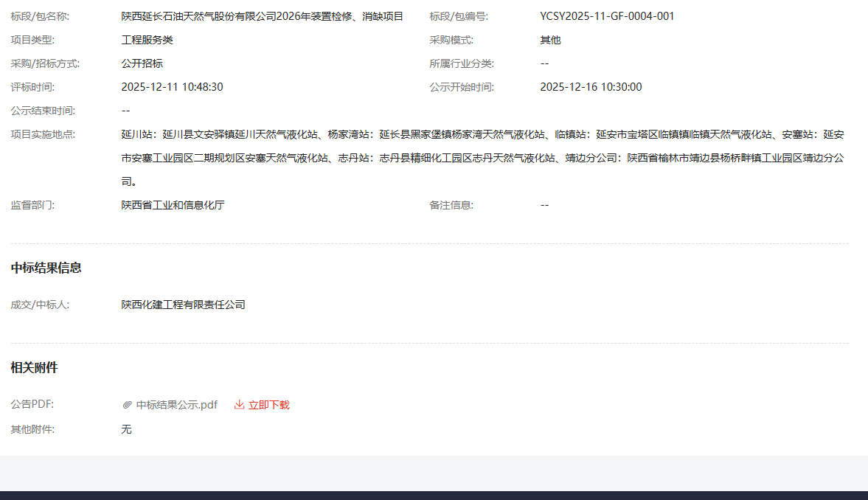Click the winning bidder 陕西化建工程有限责任公司
This screenshot has width=868, height=500.
[183, 305]
